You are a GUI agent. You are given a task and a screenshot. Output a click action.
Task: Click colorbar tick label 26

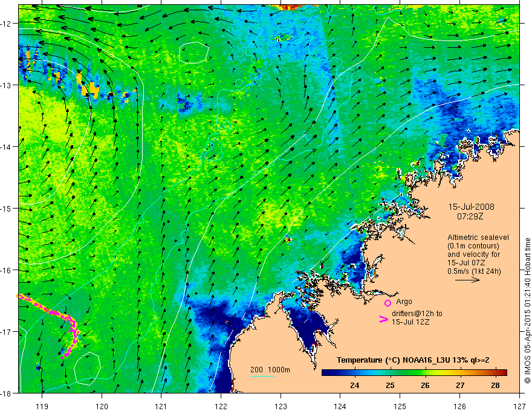[425, 385]
